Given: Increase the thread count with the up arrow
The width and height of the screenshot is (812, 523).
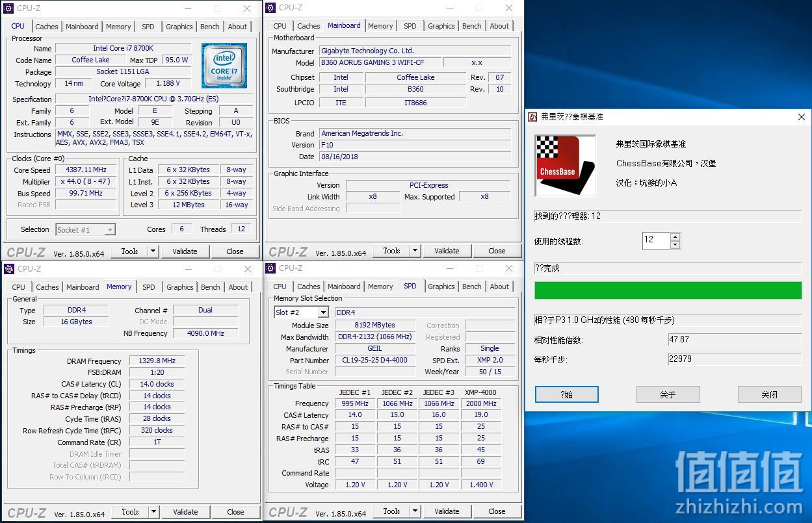Looking at the screenshot, I should click(675, 237).
